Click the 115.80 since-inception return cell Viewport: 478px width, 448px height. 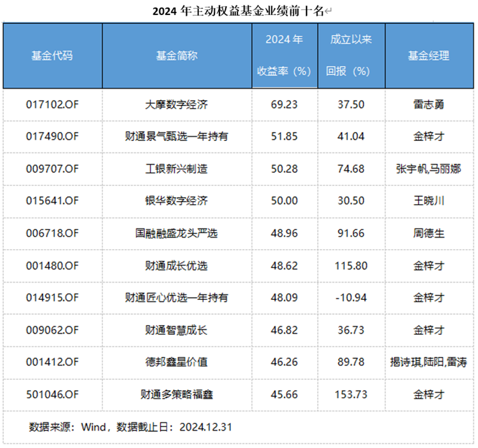[x=350, y=266]
